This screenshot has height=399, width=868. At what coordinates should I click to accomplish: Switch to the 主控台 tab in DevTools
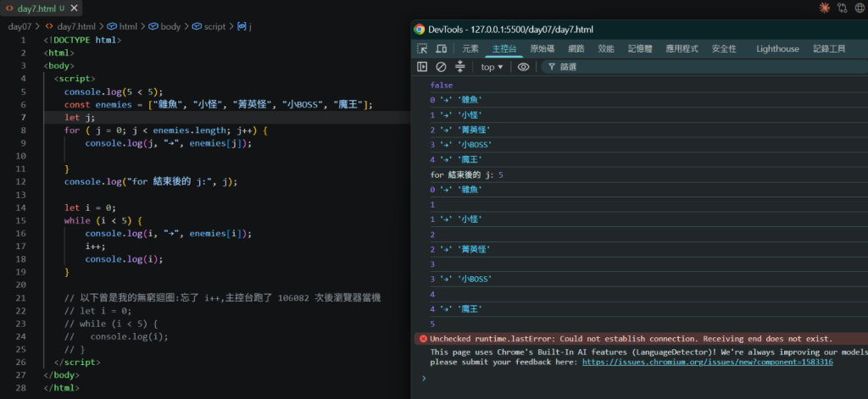point(504,48)
